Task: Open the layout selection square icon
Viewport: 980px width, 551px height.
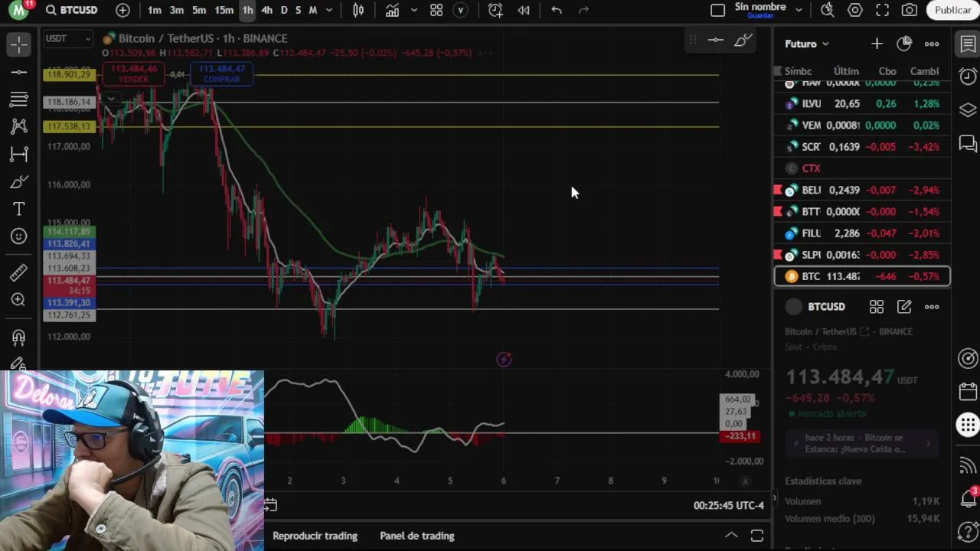Action: pyautogui.click(x=717, y=10)
